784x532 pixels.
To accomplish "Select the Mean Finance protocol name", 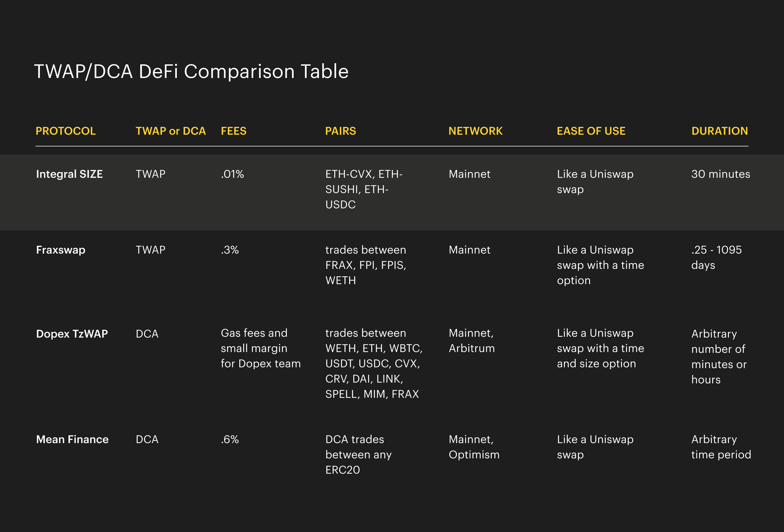I will pyautogui.click(x=72, y=439).
